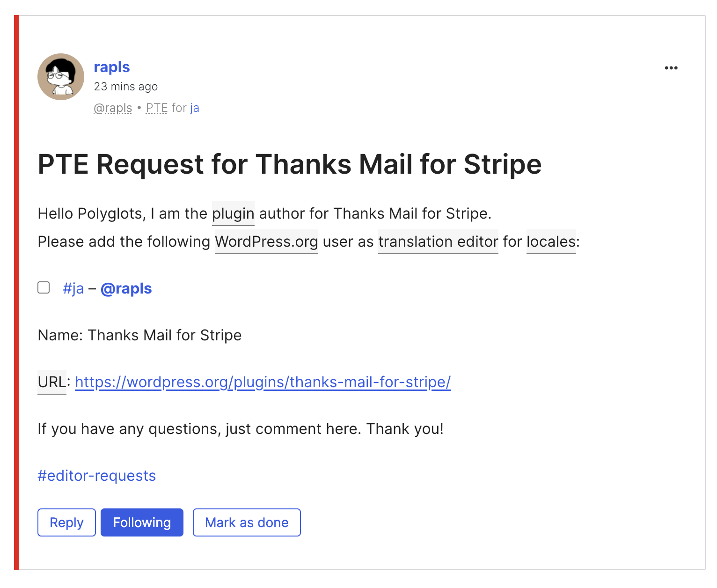Screen dimensions: 717x588
Task: Toggle the Following button
Action: point(142,522)
